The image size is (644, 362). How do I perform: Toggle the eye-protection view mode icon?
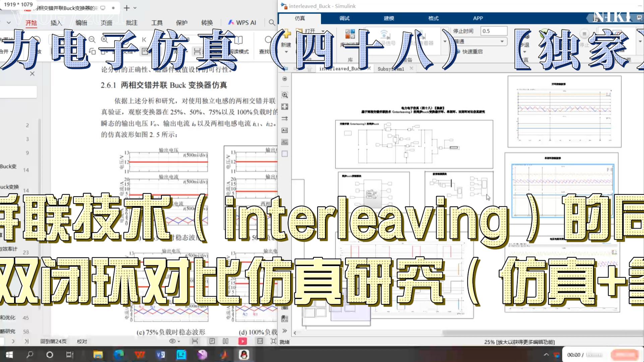pos(172,341)
